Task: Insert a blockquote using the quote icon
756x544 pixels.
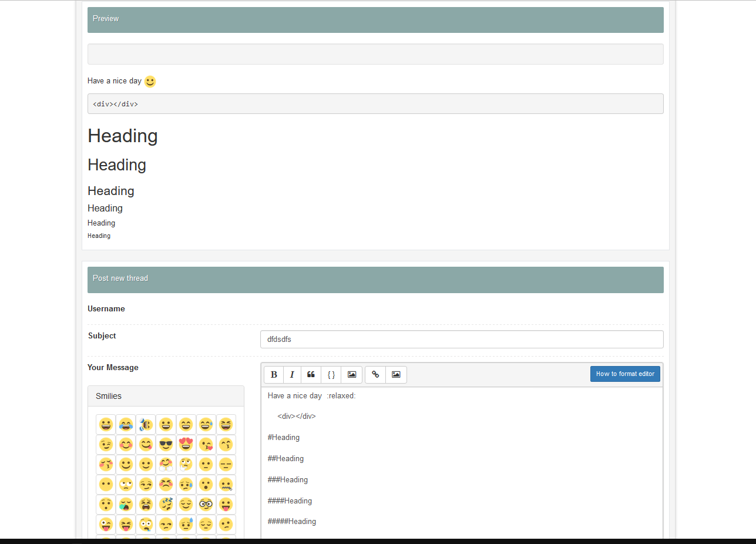Action: click(x=311, y=375)
